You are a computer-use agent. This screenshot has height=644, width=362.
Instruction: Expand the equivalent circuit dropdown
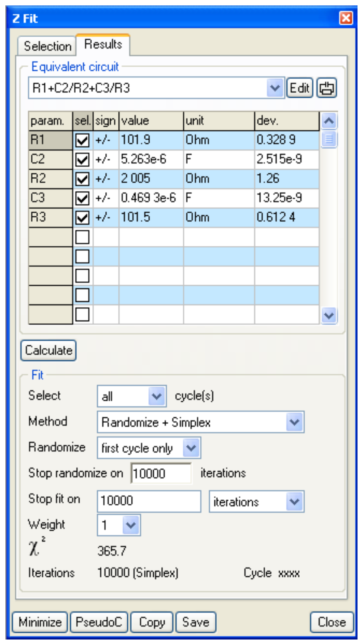point(275,88)
